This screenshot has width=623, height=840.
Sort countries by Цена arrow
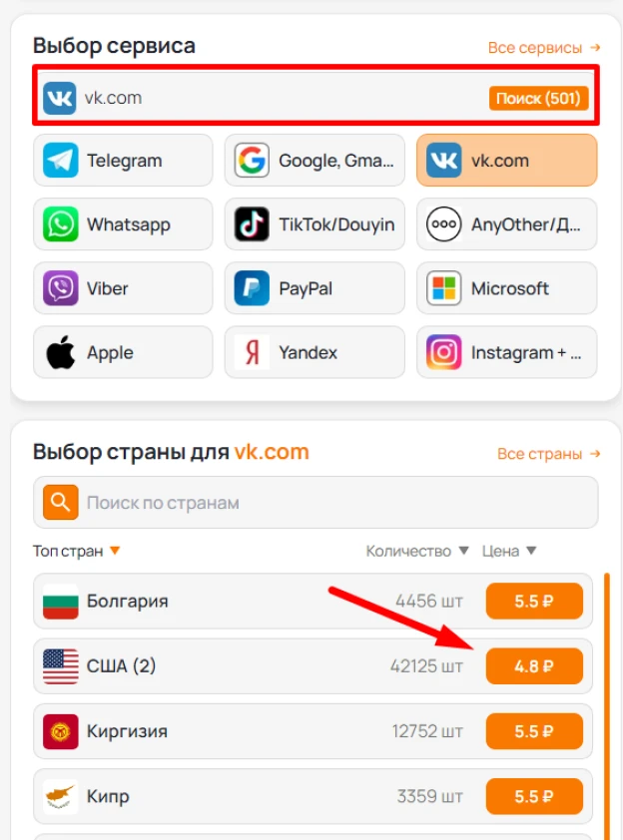[531, 550]
